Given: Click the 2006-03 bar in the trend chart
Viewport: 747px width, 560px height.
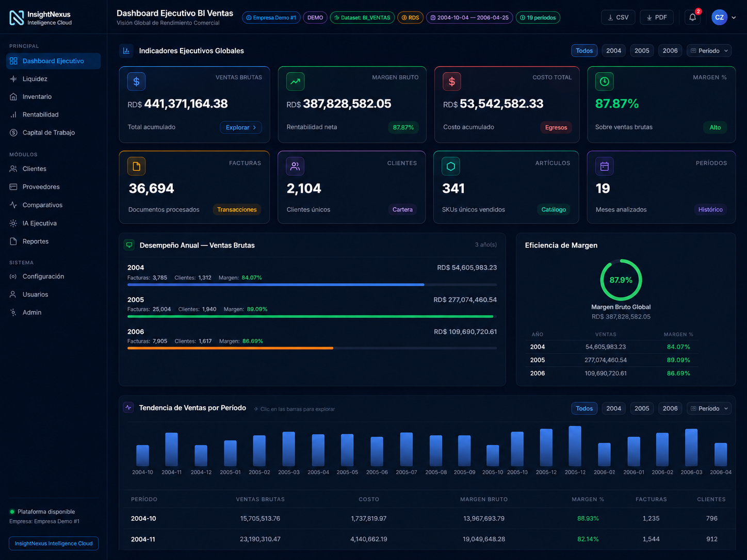Looking at the screenshot, I should point(691,448).
